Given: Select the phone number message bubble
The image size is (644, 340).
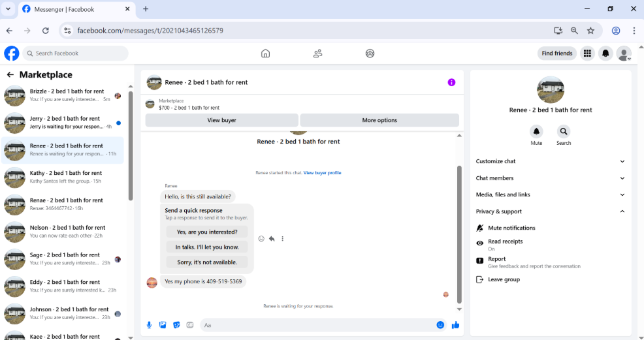Looking at the screenshot, I should pyautogui.click(x=203, y=281).
